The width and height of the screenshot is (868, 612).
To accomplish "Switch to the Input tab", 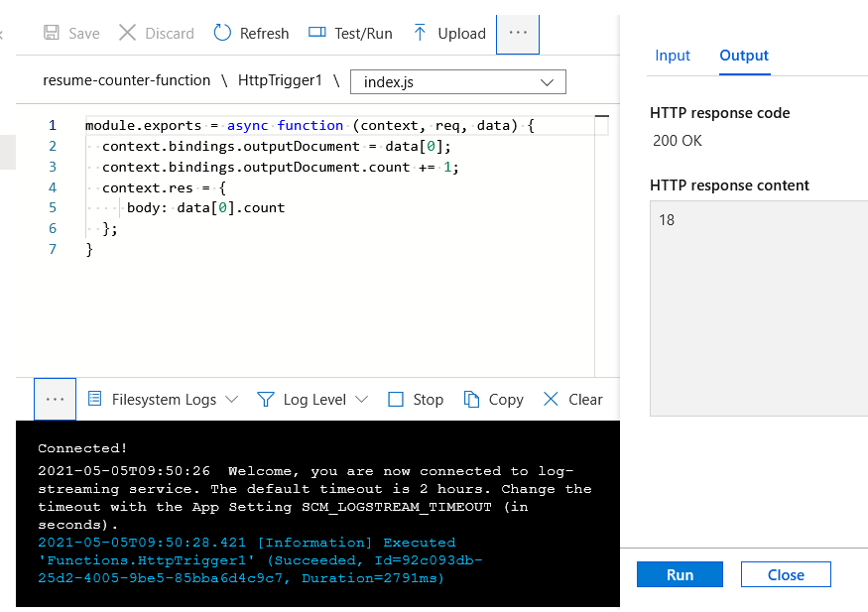I will pyautogui.click(x=673, y=56).
